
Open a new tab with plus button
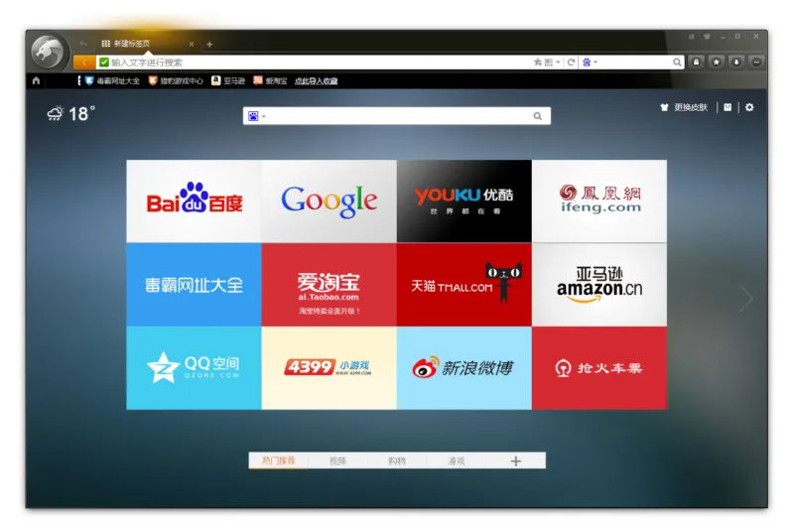209,45
